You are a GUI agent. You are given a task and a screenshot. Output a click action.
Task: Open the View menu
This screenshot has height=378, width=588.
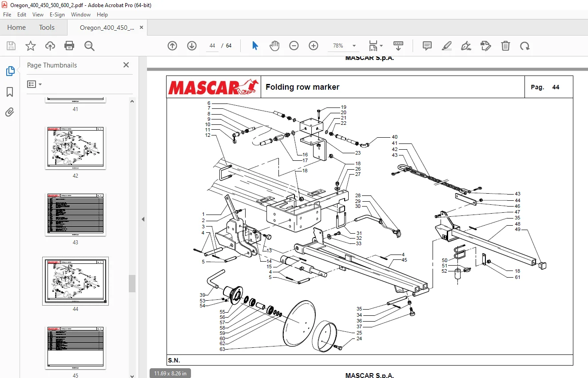pos(38,15)
